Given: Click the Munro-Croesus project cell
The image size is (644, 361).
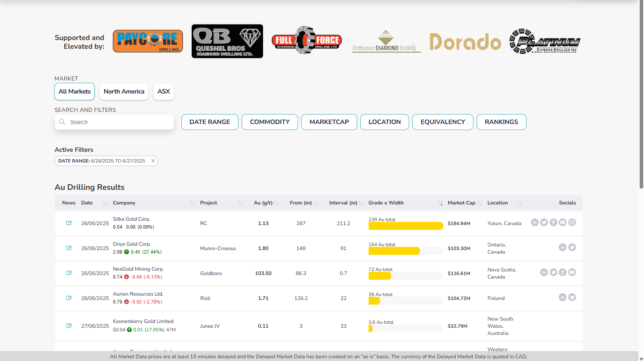Looking at the screenshot, I should click(218, 248).
